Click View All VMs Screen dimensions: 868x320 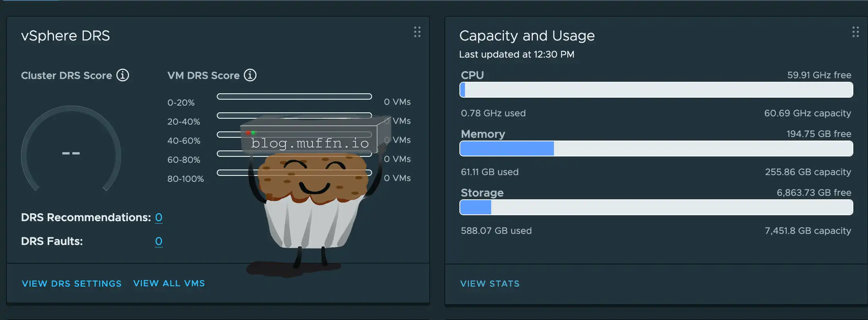pos(169,283)
